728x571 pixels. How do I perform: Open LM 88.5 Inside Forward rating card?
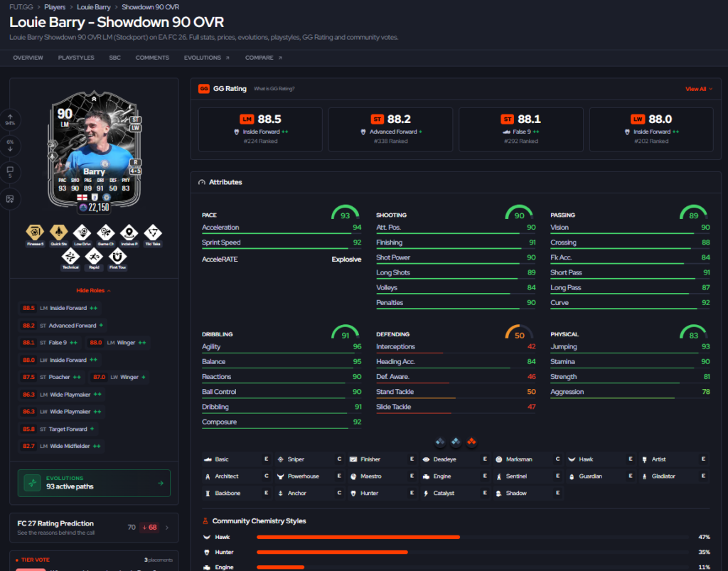coord(260,129)
